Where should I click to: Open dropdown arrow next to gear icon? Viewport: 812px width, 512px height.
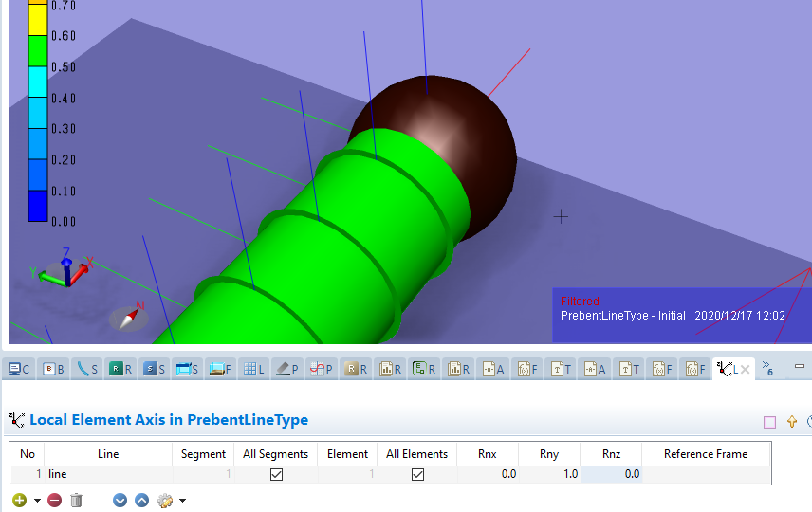(x=182, y=501)
